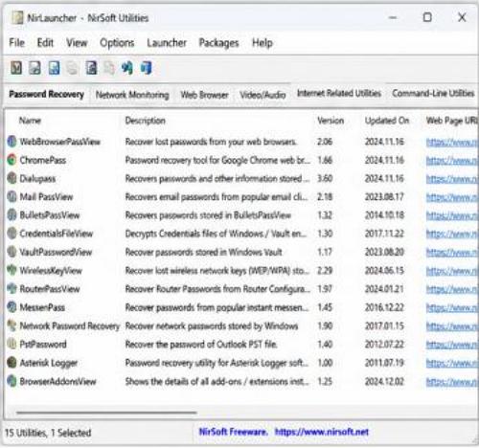Switch to the Network Monitoring tab
The width and height of the screenshot is (479, 448).
coord(132,95)
